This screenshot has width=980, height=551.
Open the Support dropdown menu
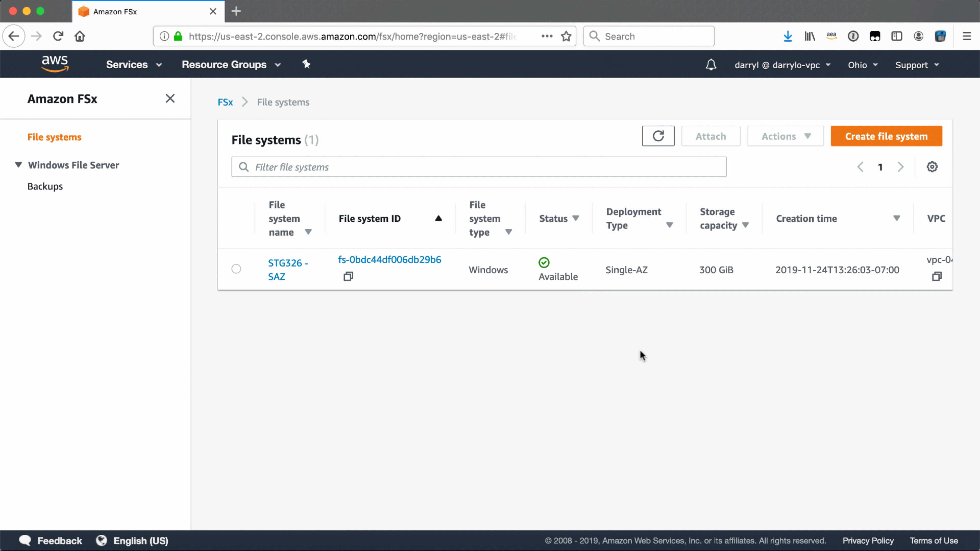(917, 65)
